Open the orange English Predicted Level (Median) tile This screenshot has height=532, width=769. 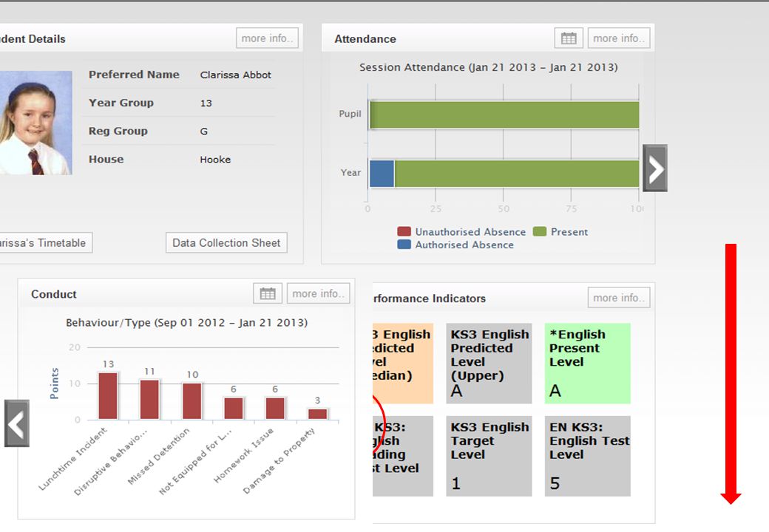coord(403,363)
